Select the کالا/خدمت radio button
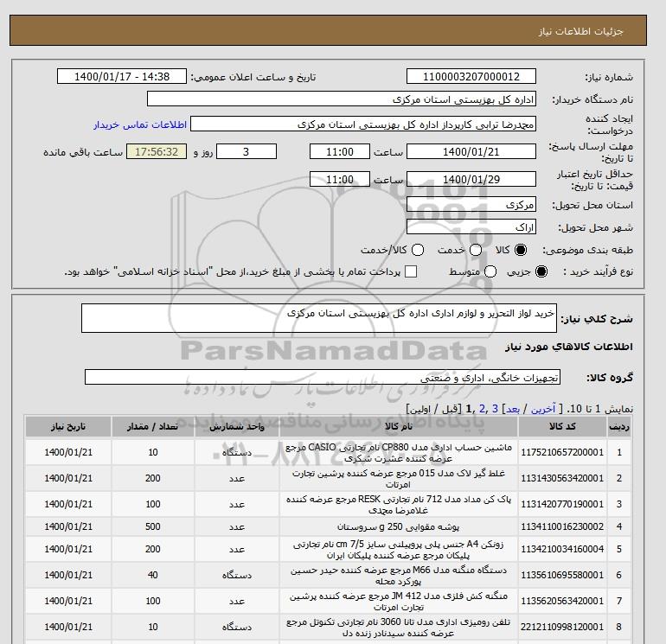Screen dimensions: 666x644 [418, 250]
